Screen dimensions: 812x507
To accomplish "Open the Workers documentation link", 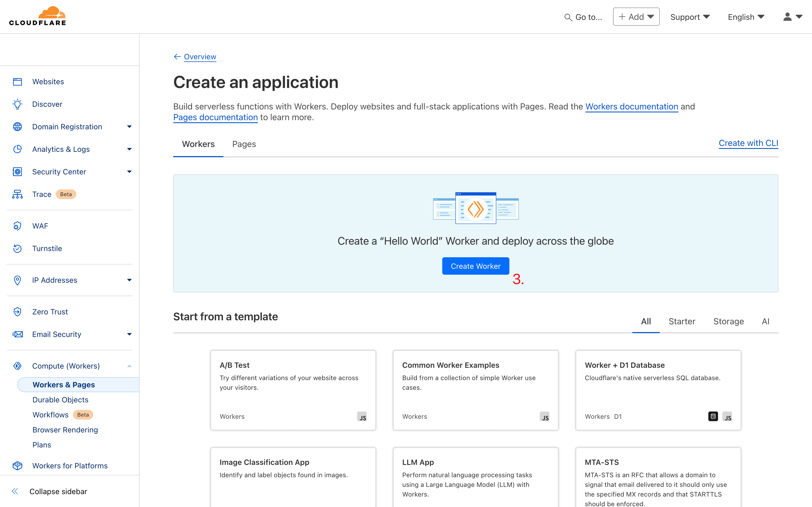I will coord(631,106).
